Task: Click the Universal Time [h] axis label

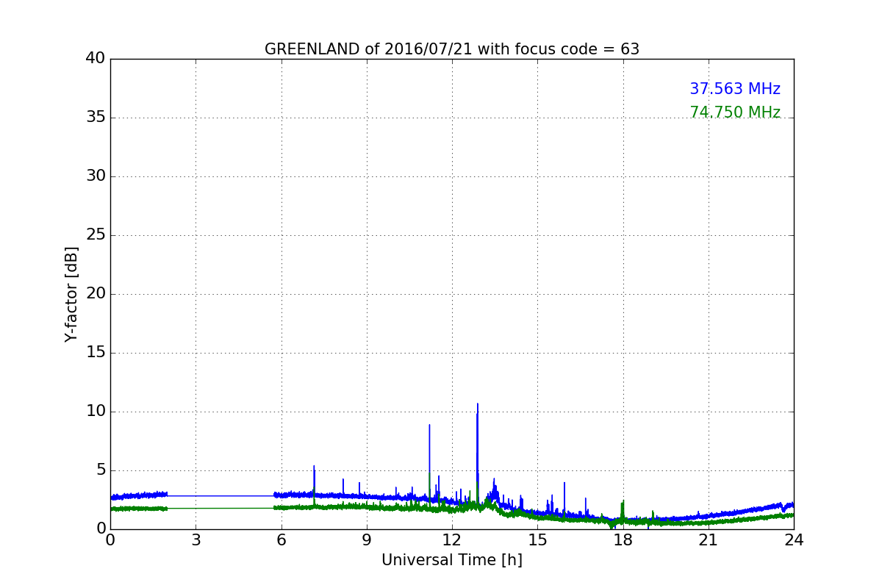Action: point(452,560)
